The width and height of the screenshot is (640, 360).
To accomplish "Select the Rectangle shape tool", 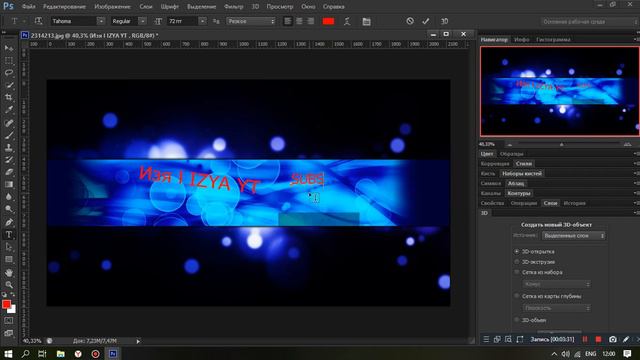I will click(x=9, y=260).
